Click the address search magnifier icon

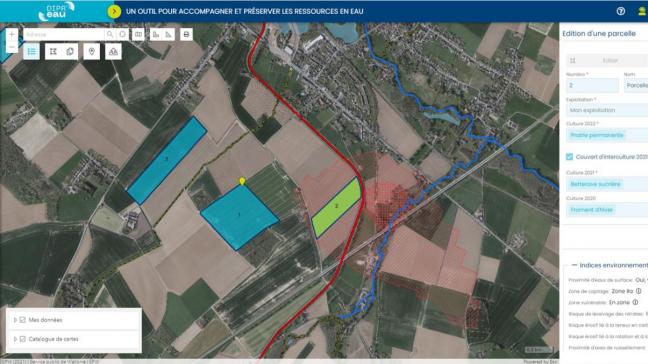pyautogui.click(x=110, y=34)
